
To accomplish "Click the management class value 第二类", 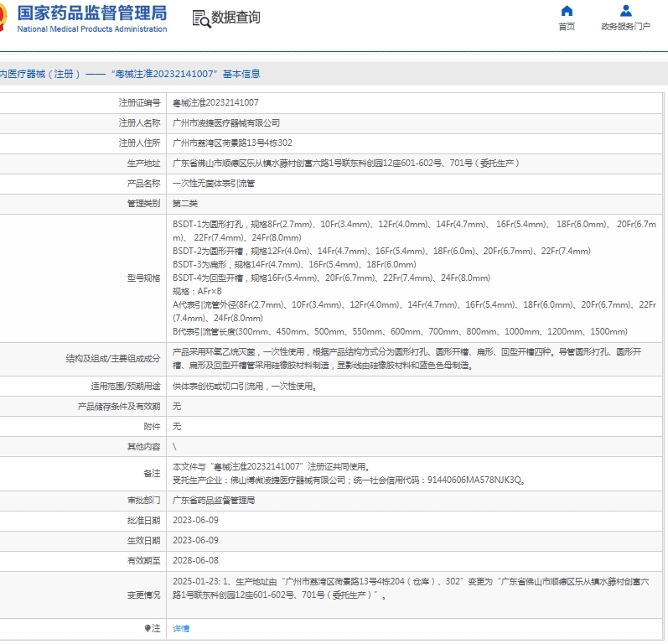I will pyautogui.click(x=185, y=204).
